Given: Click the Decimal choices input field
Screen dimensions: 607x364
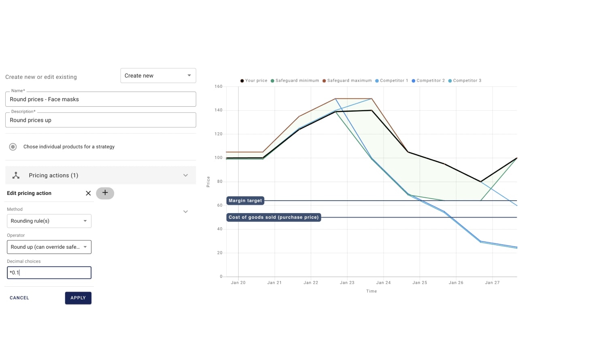Looking at the screenshot, I should (x=49, y=273).
